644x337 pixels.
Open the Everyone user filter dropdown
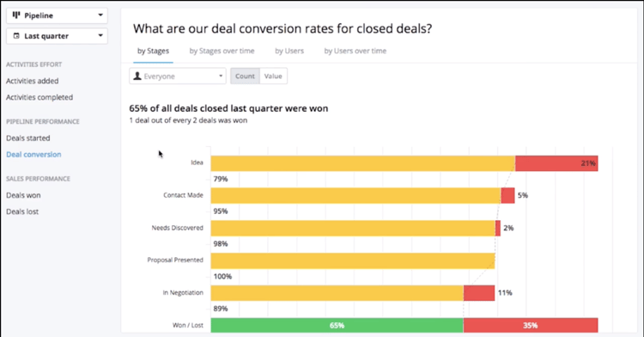pyautogui.click(x=178, y=76)
